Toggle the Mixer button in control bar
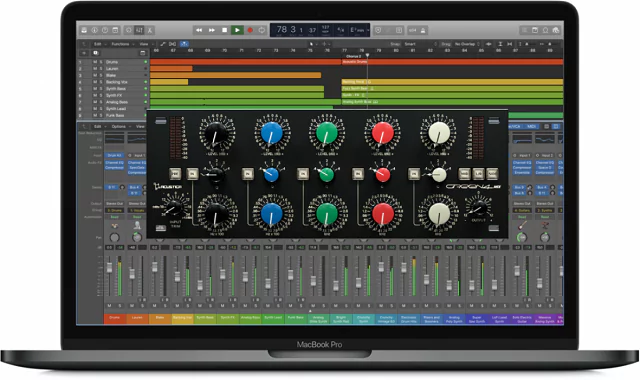Viewport: 640px width, 380px height. tap(139, 30)
